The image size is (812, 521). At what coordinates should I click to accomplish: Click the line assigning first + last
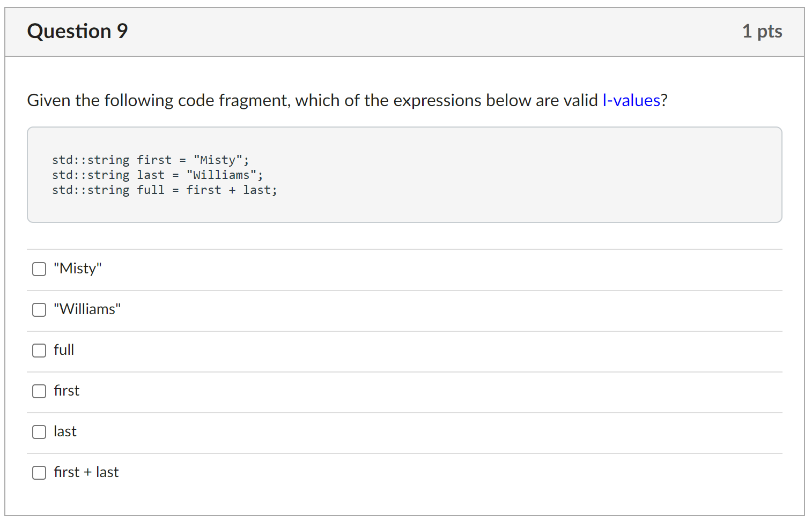tap(164, 189)
